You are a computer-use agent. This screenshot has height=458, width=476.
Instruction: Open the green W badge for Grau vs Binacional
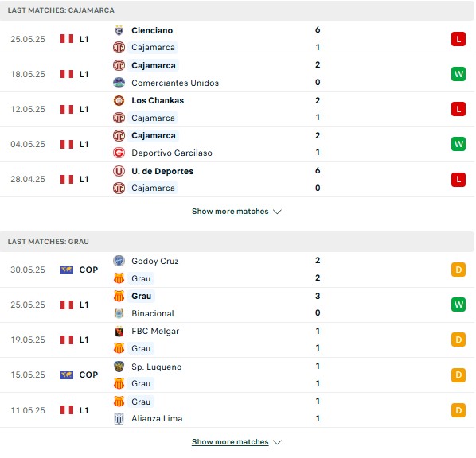click(458, 305)
